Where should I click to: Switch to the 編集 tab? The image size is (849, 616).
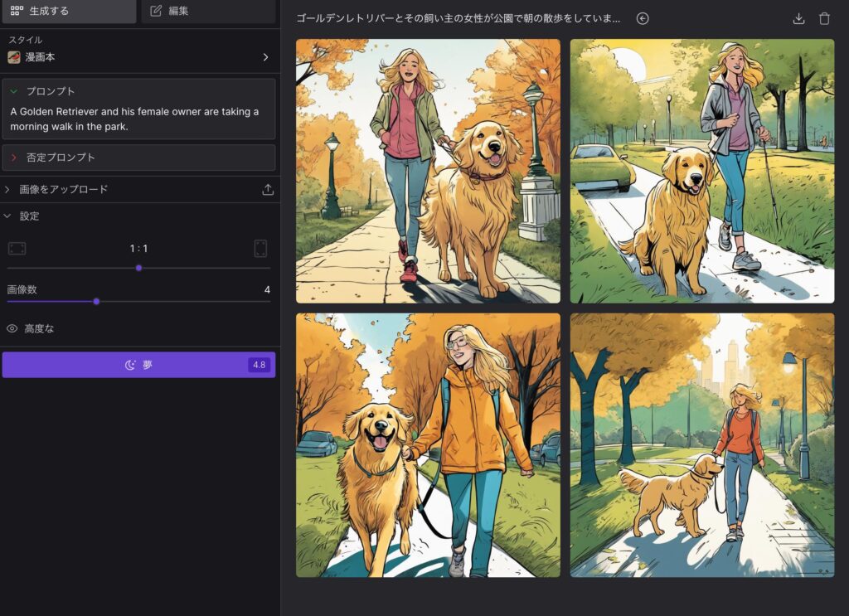click(207, 11)
